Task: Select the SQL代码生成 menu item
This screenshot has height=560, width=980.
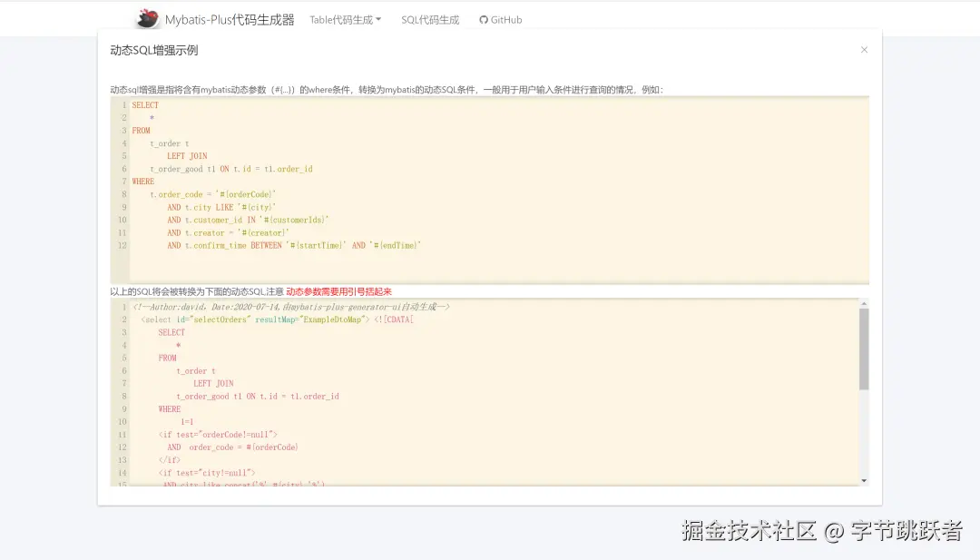Action: pyautogui.click(x=429, y=19)
